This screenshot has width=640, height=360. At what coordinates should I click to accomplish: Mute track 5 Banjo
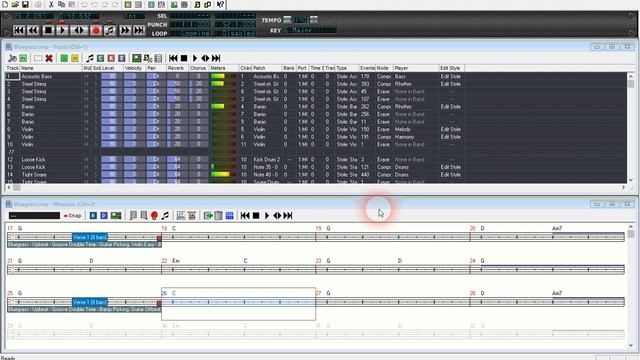(x=86, y=107)
